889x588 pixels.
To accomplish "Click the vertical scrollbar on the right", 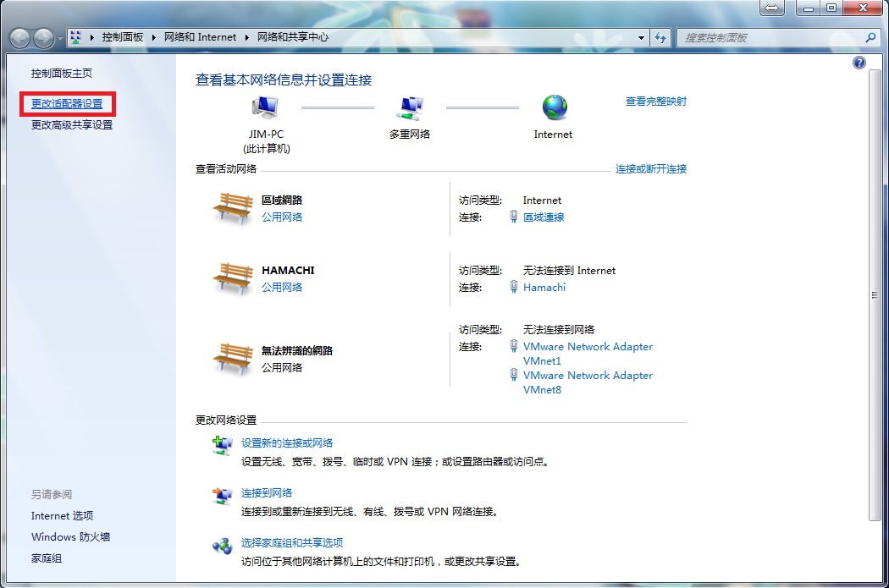I will click(x=875, y=295).
